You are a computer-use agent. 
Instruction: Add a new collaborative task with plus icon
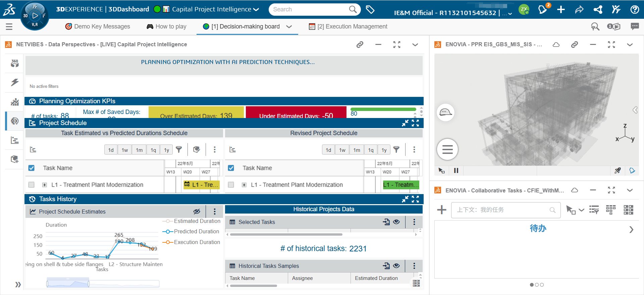click(x=442, y=210)
